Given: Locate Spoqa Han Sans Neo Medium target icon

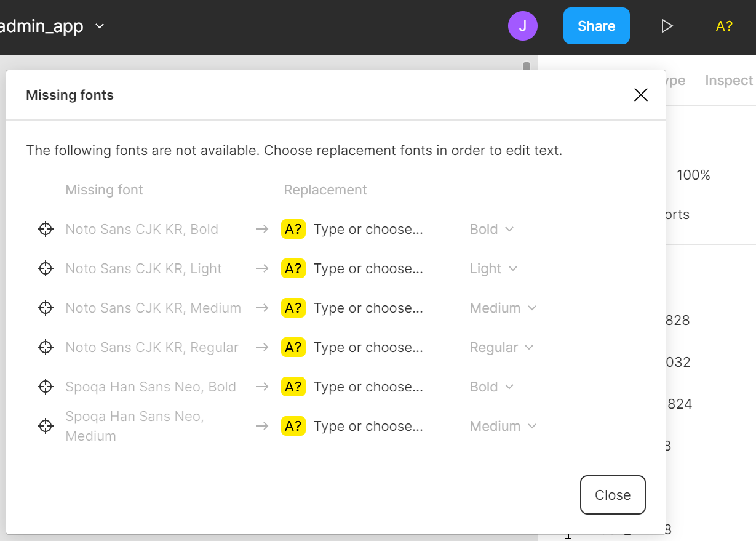Looking at the screenshot, I should coord(46,426).
